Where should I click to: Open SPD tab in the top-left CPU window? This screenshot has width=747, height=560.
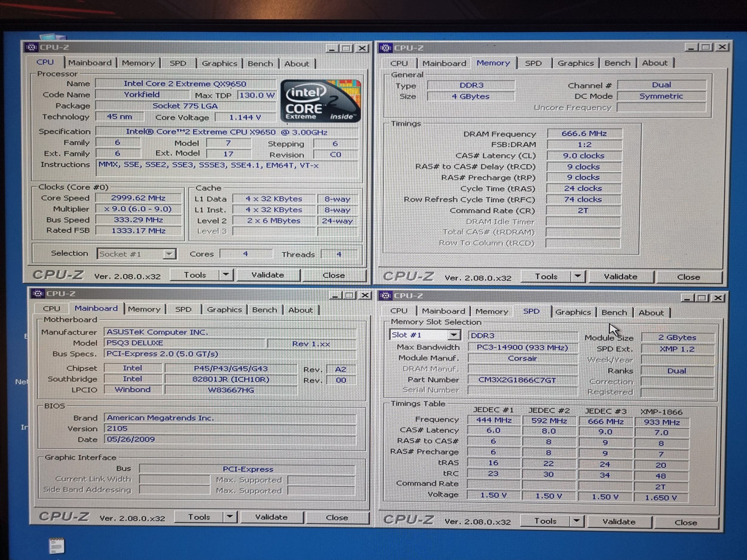click(178, 63)
